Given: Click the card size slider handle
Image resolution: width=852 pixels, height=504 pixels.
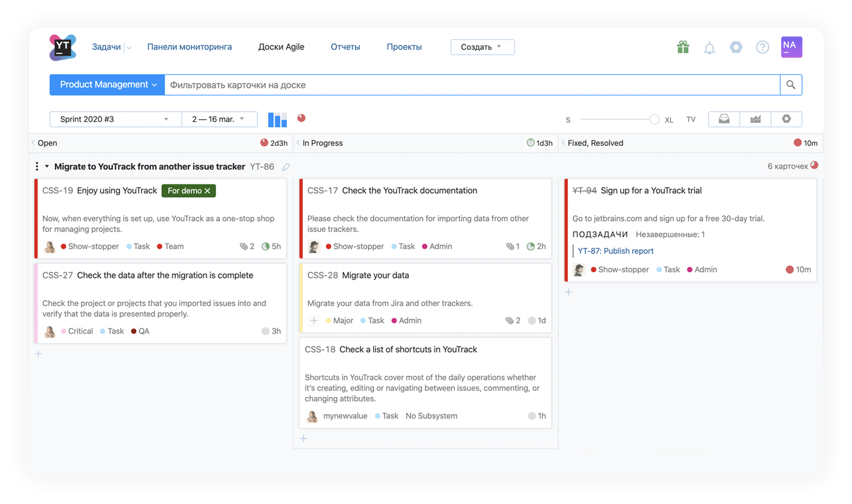Looking at the screenshot, I should click(654, 119).
